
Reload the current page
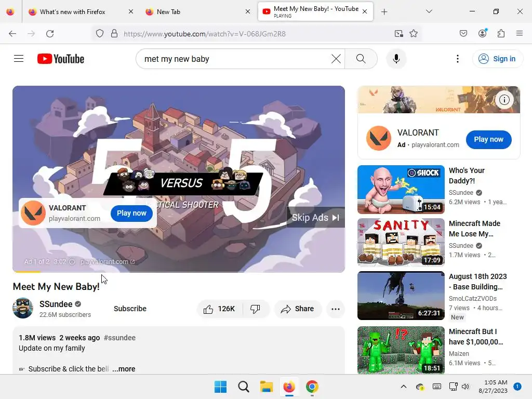point(50,34)
